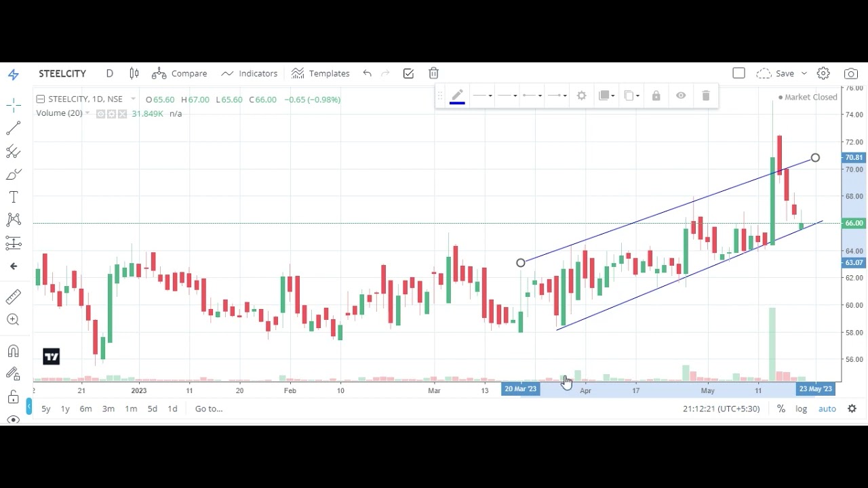Select the 5y date range
Image resolution: width=868 pixels, height=488 pixels.
coord(46,409)
